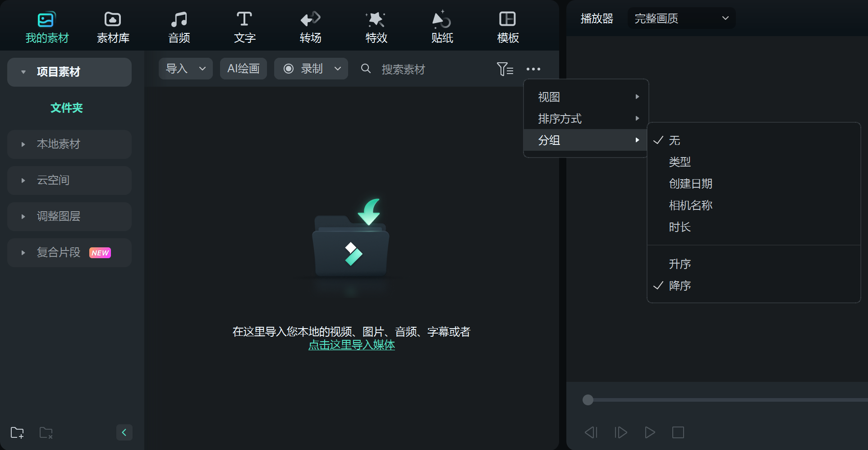Image resolution: width=868 pixels, height=450 pixels.
Task: Click the filter icon beside search
Action: 505,69
